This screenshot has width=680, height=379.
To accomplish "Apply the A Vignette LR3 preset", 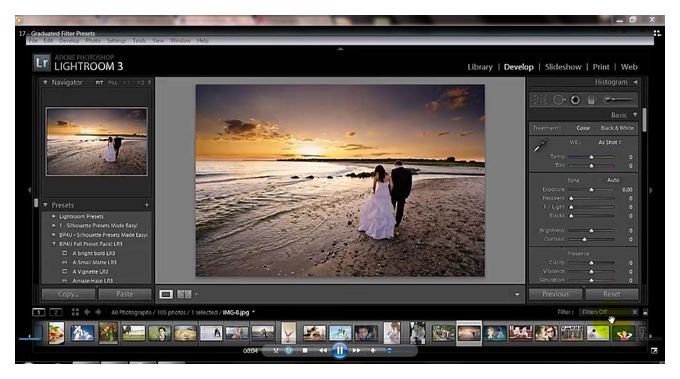I will click(x=90, y=271).
